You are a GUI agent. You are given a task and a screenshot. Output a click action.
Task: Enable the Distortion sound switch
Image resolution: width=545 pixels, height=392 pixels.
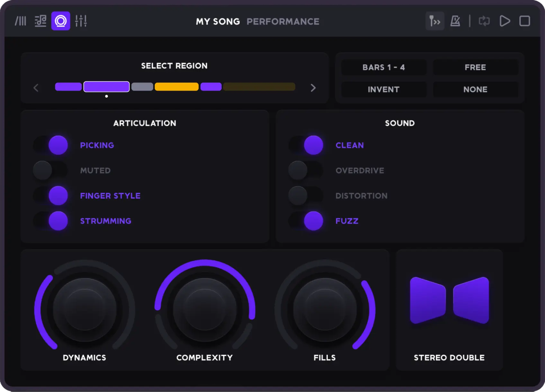coord(306,196)
